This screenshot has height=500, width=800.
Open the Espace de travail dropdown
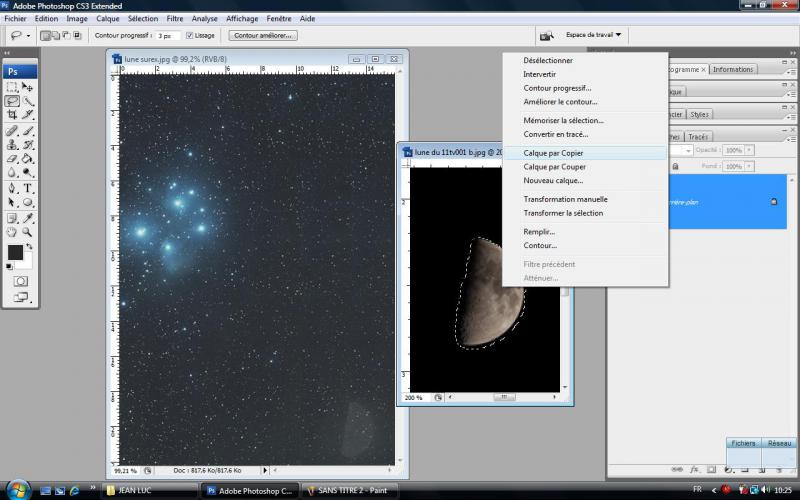[593, 35]
